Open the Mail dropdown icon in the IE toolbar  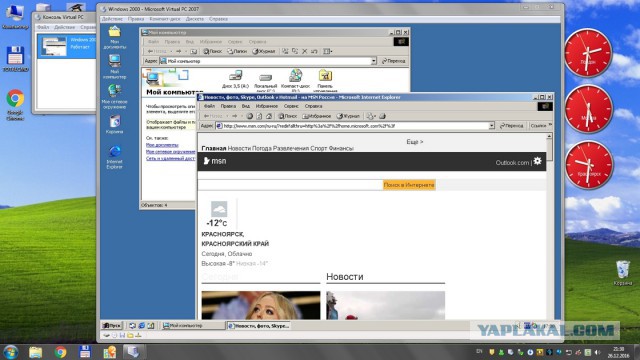(371, 116)
